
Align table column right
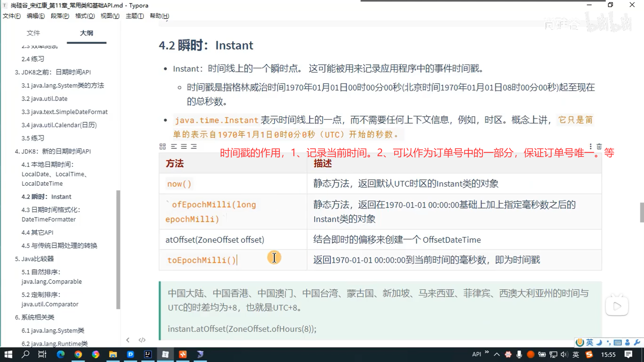click(x=194, y=146)
